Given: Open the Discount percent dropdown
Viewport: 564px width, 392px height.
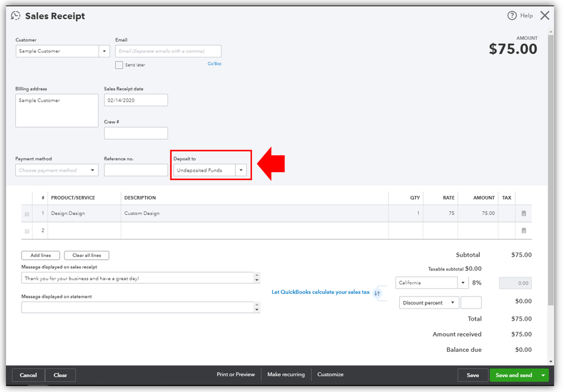Looking at the screenshot, I should click(429, 303).
